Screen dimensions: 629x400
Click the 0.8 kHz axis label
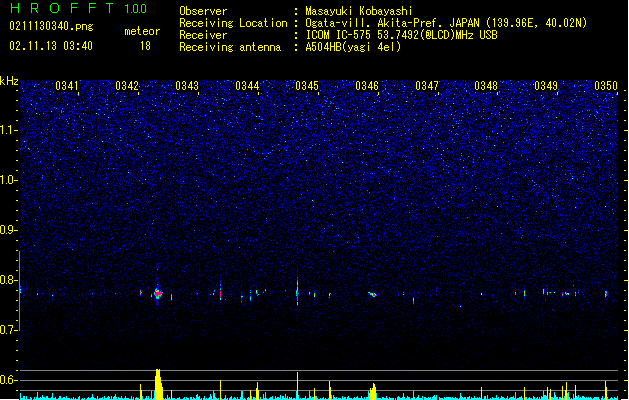(8, 280)
